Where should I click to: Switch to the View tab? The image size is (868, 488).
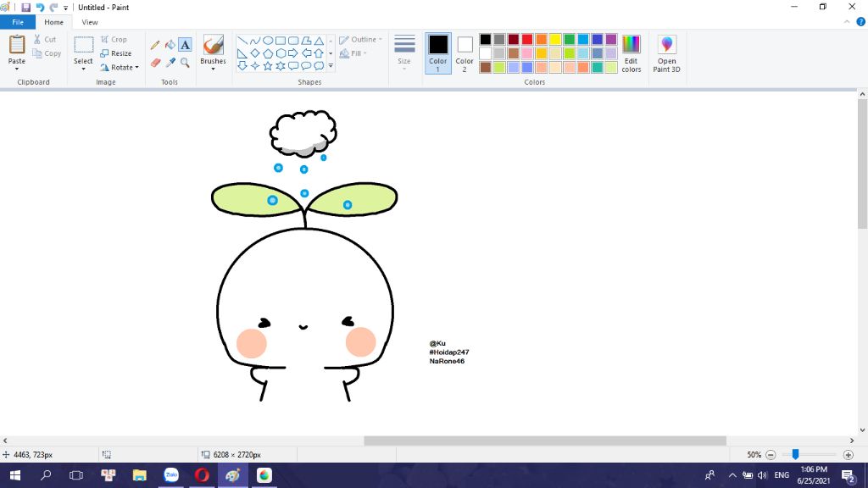90,22
